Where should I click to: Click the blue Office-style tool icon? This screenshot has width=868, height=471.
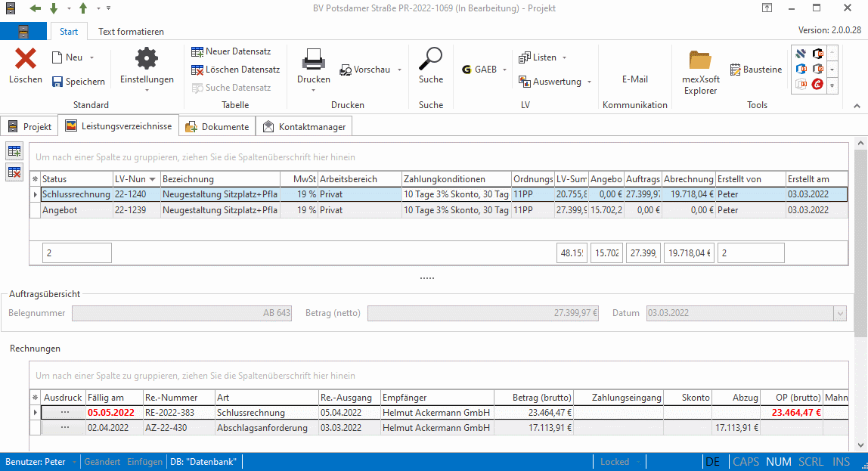pyautogui.click(x=801, y=70)
